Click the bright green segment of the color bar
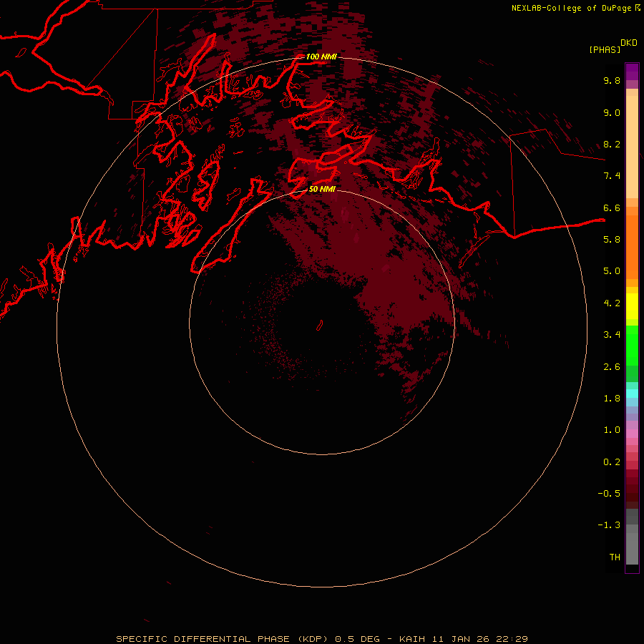This screenshot has width=644, height=644. tap(632, 345)
